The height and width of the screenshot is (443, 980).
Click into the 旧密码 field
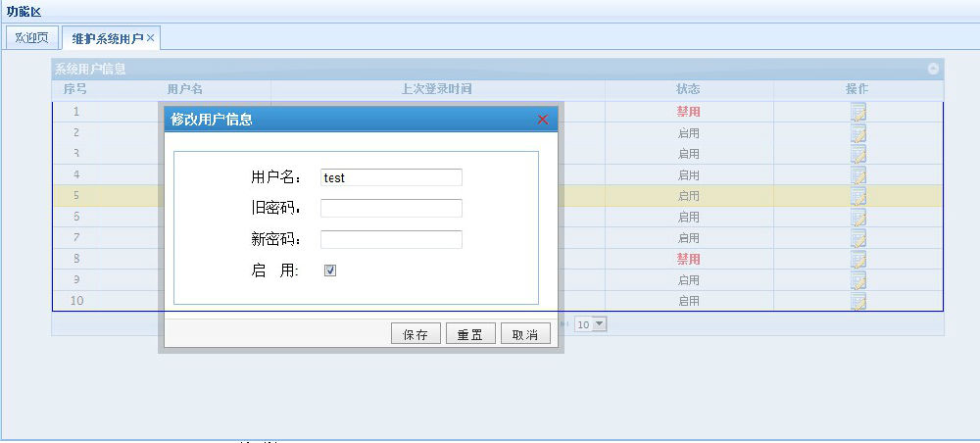tap(391, 208)
